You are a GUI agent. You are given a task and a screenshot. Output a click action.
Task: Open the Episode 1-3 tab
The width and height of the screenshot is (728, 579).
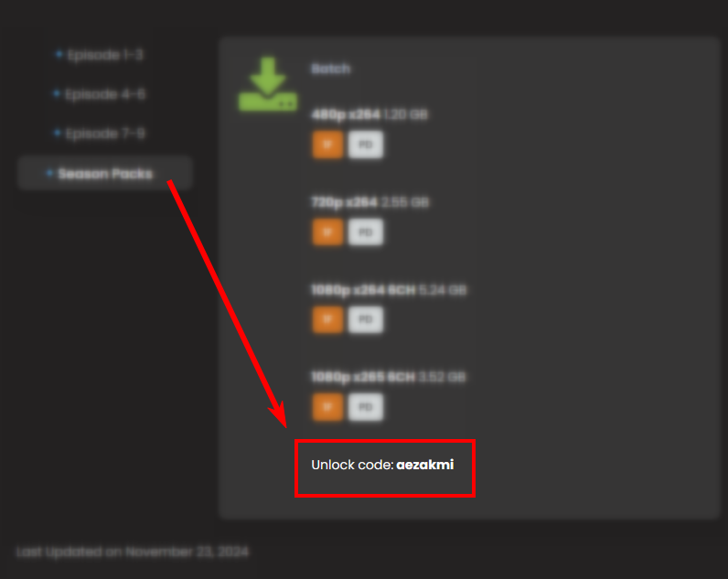(x=100, y=55)
